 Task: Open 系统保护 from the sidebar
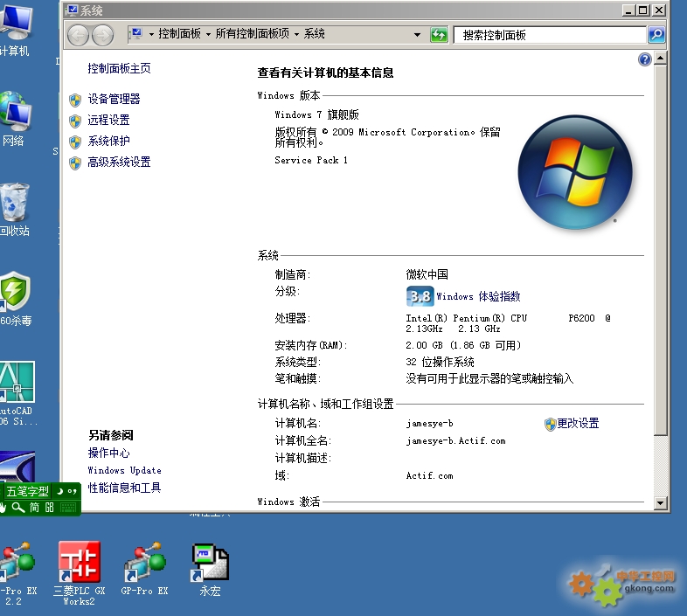108,141
